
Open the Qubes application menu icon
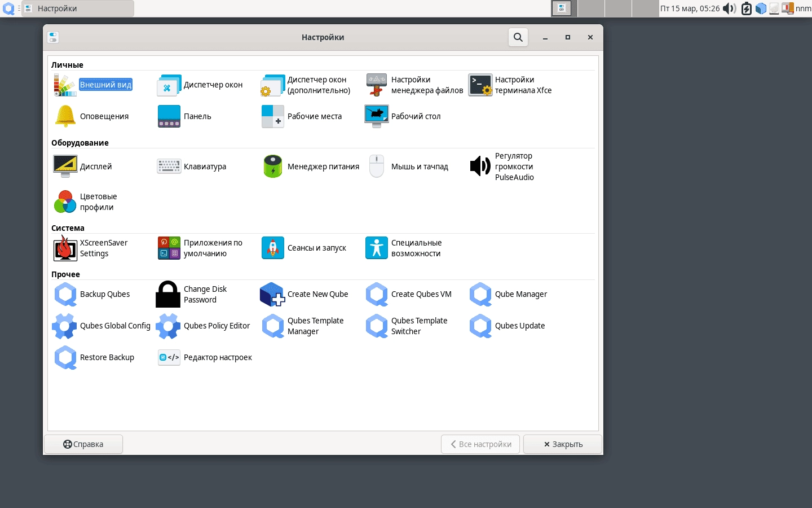pyautogui.click(x=9, y=8)
